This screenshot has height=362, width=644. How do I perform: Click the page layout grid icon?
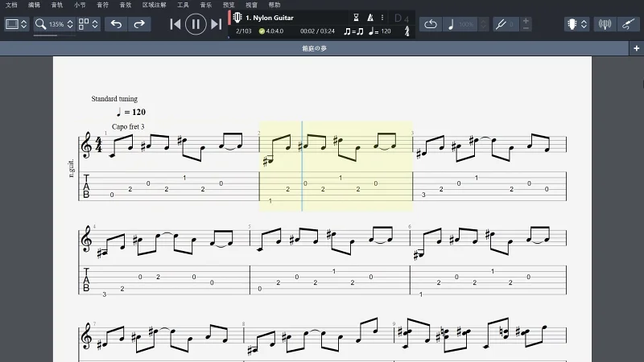point(84,24)
